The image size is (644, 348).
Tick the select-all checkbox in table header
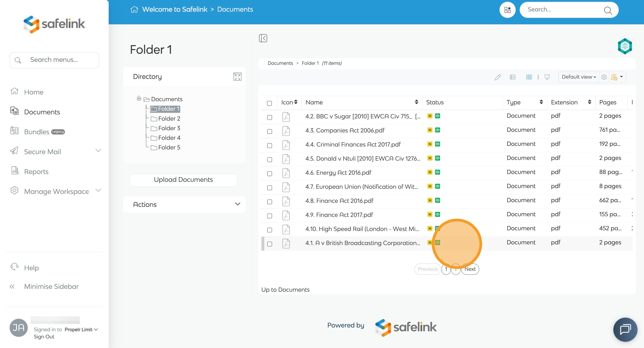coord(269,103)
